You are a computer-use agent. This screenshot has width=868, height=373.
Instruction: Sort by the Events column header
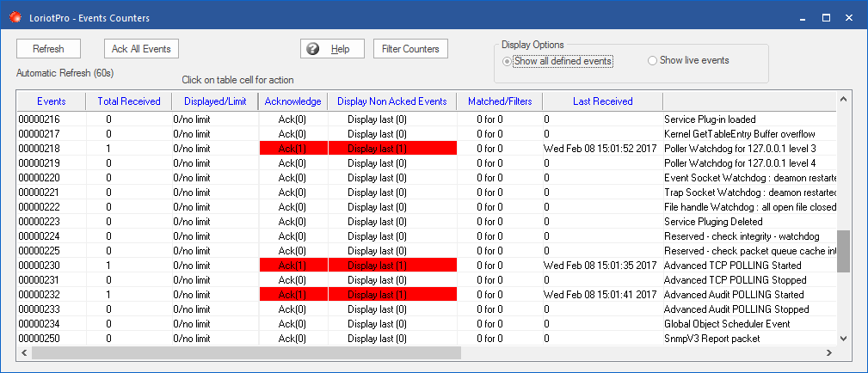tap(52, 101)
